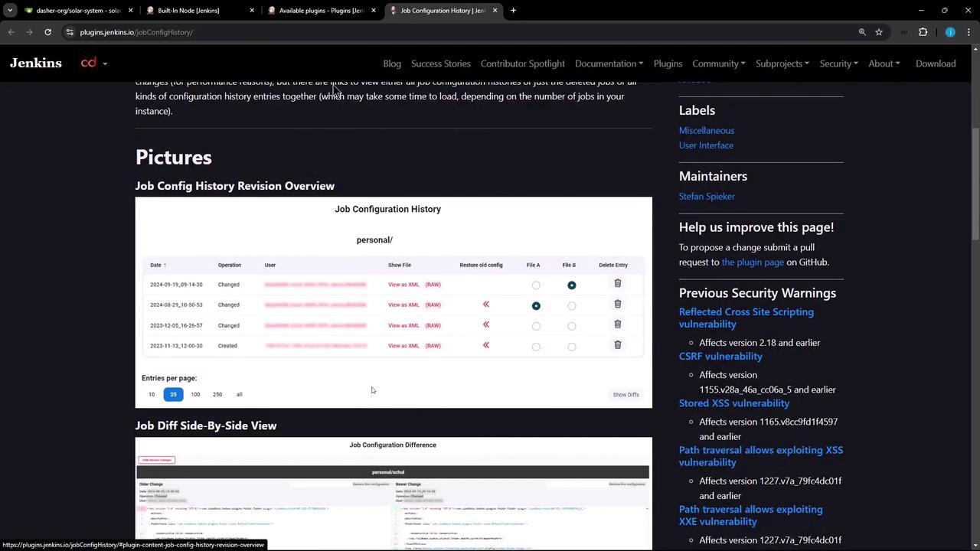This screenshot has height=551, width=980.
Task: Click the address bar URL field
Action: (459, 32)
